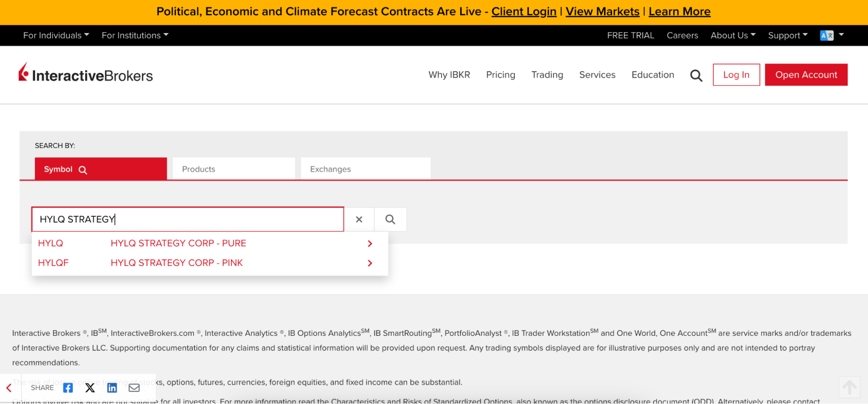Expand About Us dropdown
Viewport: 868px width, 404px height.
click(733, 36)
